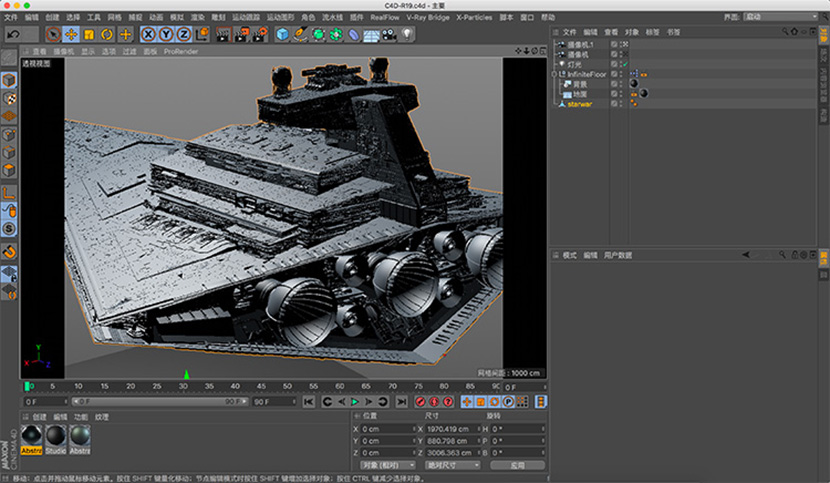Open 渲染 menu

pyautogui.click(x=197, y=17)
